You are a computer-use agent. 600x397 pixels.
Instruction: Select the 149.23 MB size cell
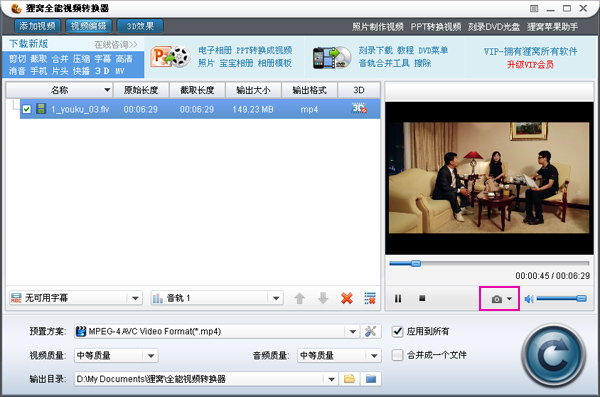point(253,109)
